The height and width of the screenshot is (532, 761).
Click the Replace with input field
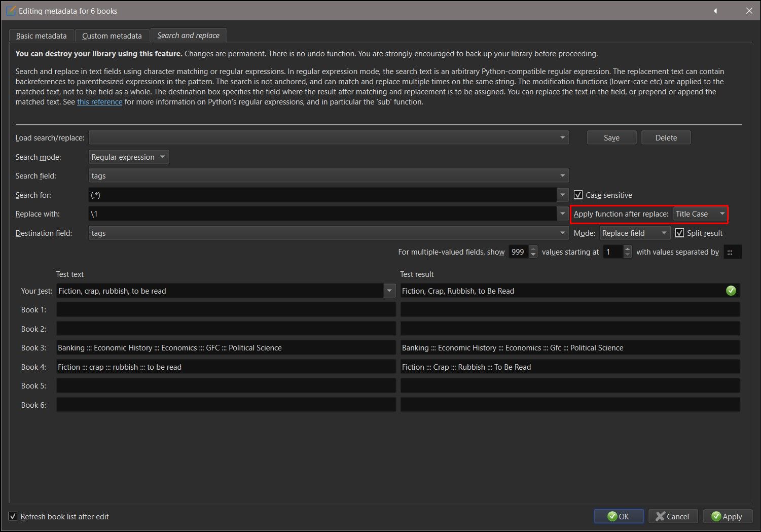click(x=322, y=214)
